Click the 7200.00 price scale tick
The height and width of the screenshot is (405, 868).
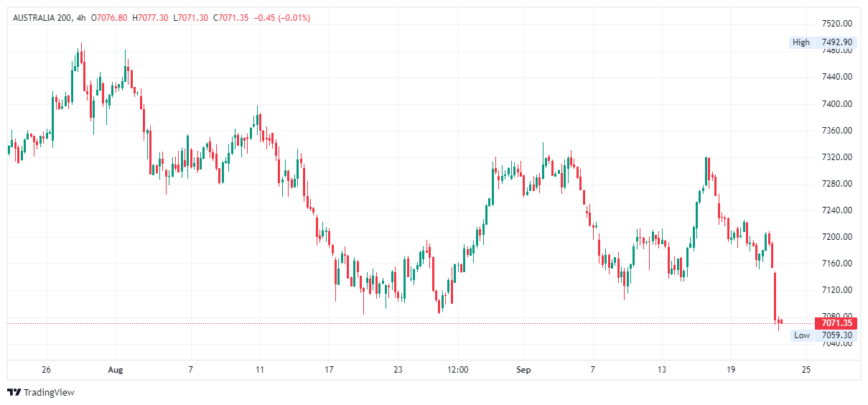pyautogui.click(x=837, y=237)
